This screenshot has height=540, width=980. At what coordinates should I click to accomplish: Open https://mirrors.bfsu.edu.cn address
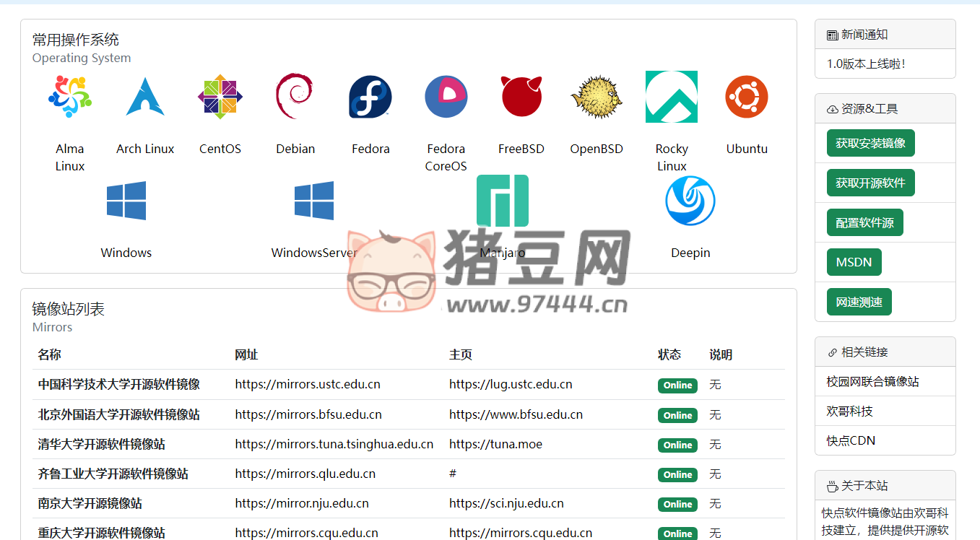[308, 414]
